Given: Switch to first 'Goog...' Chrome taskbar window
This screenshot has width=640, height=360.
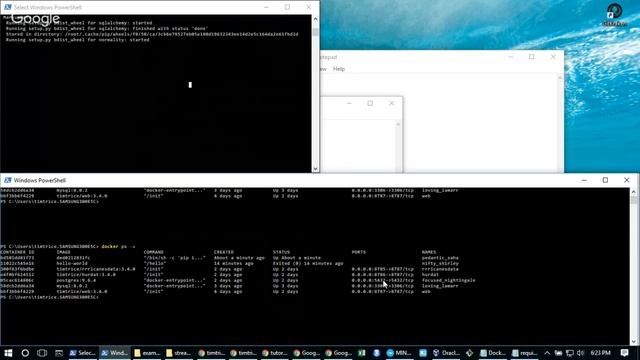Looking at the screenshot, I should [307, 353].
